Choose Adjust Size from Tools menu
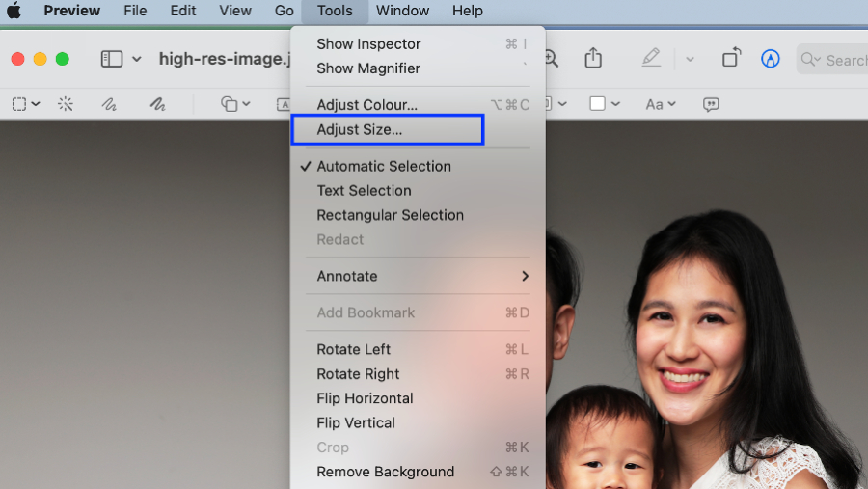868x489 pixels. (x=360, y=130)
